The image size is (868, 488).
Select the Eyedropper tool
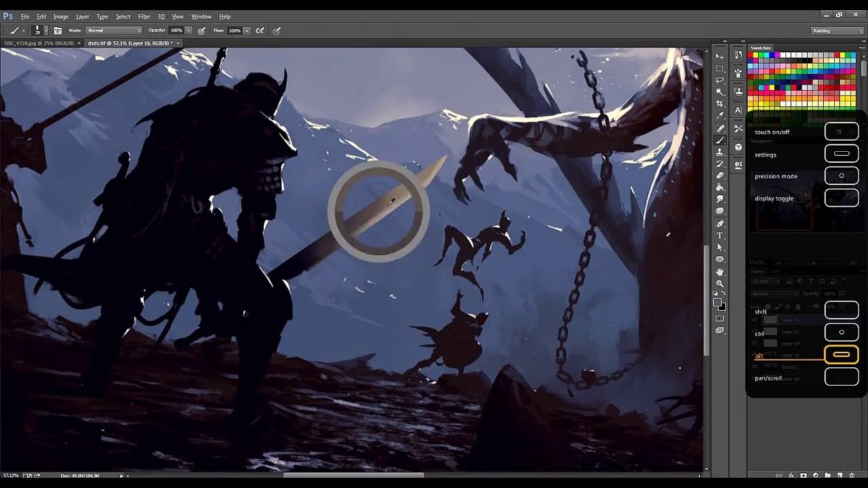719,115
